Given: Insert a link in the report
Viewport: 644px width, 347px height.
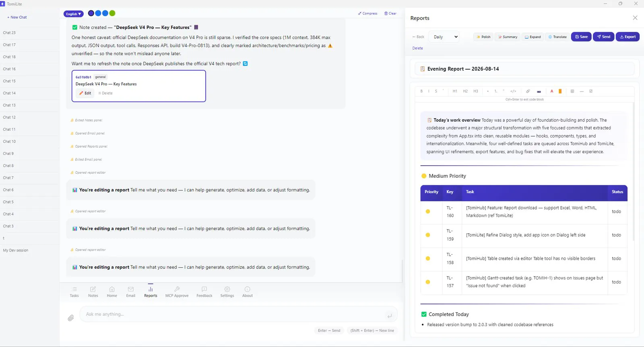Looking at the screenshot, I should coord(528,91).
